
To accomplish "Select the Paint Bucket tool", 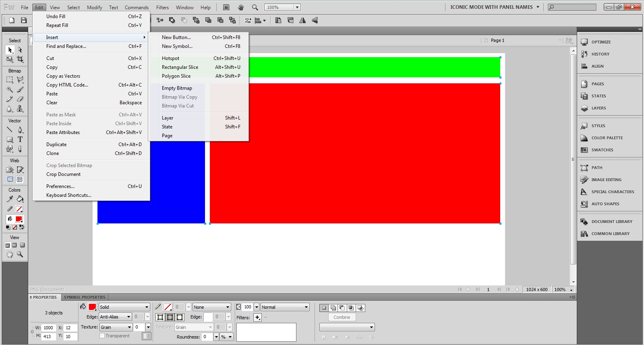I will pos(20,199).
